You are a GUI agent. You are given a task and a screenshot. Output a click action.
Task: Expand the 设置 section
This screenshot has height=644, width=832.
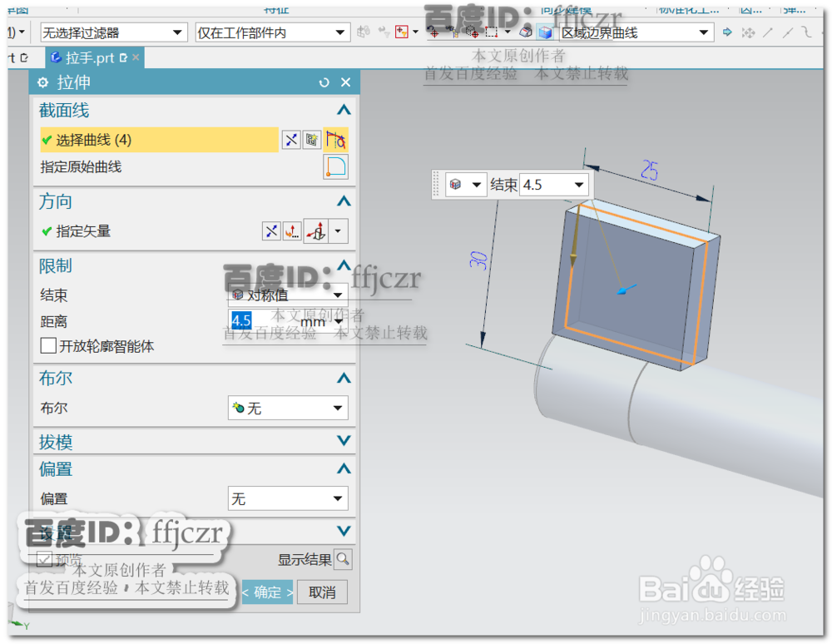(x=344, y=531)
